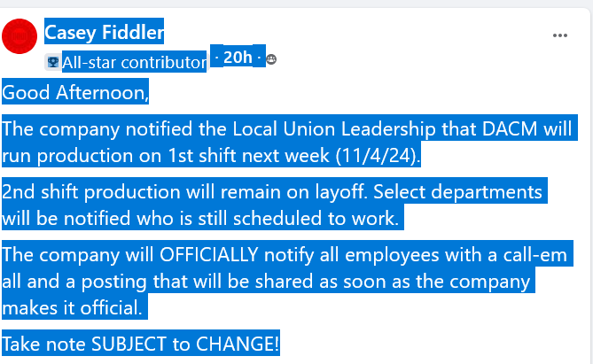Click the word 'OFFICIALLY' in the post
This screenshot has height=364, width=593.
209,255
